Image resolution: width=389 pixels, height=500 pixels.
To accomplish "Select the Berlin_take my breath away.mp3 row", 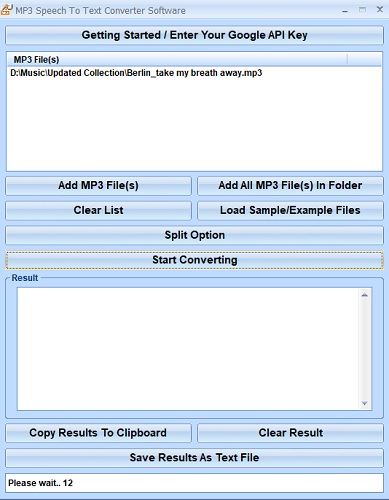I will pyautogui.click(x=194, y=73).
